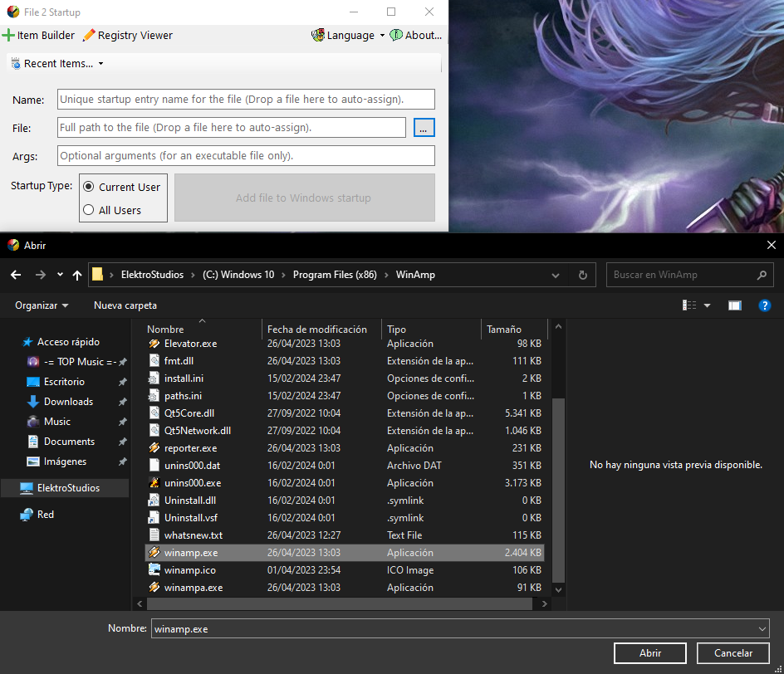784x674 pixels.
Task: Select the unins000.exe file icon
Action: coord(154,482)
